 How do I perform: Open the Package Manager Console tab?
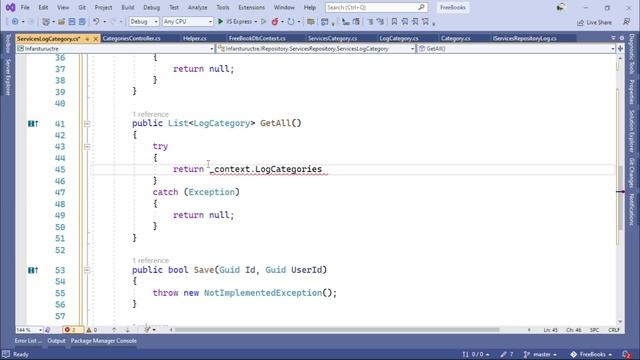104,341
